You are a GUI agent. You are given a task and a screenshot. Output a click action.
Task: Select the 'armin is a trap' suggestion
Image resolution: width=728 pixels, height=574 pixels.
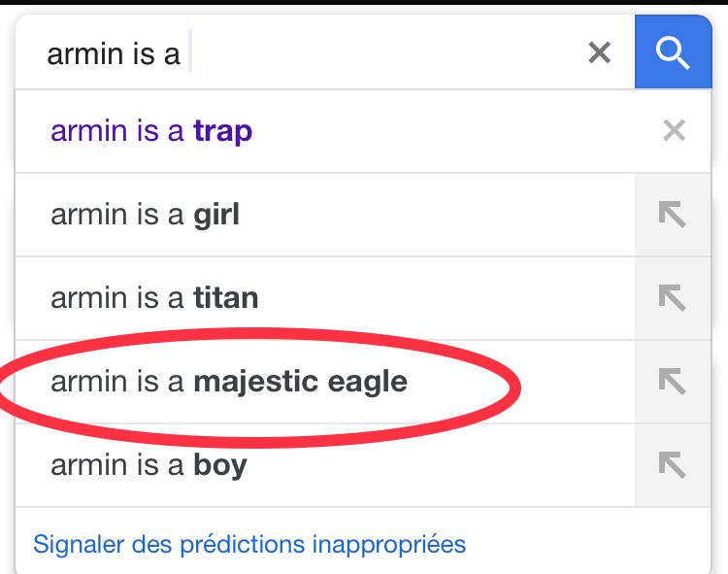click(x=325, y=131)
